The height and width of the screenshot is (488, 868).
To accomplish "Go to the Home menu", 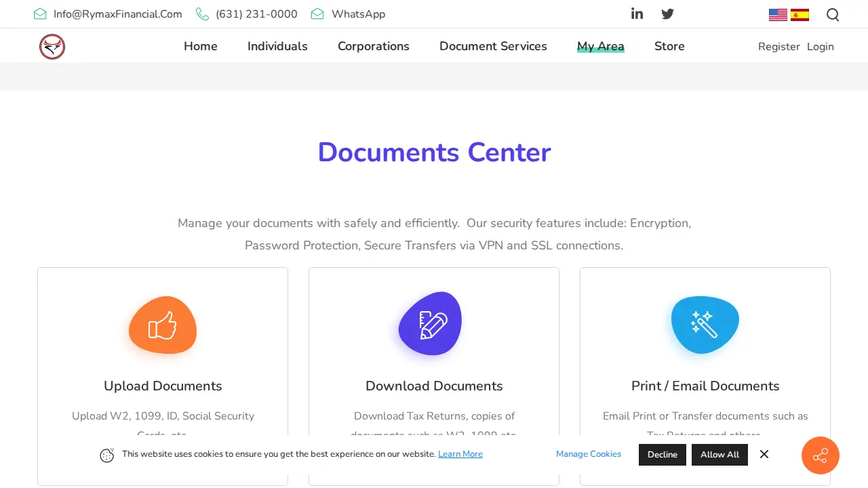I will coord(201,46).
